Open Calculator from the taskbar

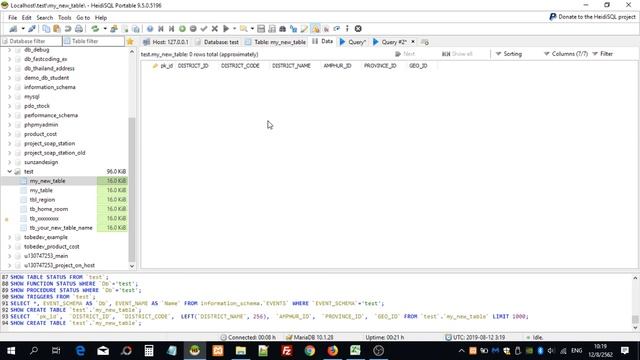[149, 351]
